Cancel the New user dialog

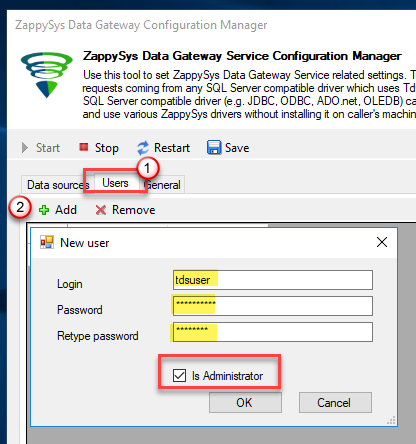click(x=335, y=402)
